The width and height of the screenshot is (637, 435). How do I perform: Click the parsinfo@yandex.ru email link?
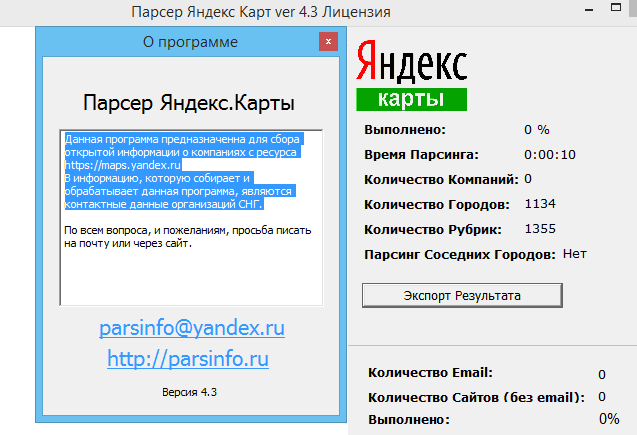pos(191,329)
